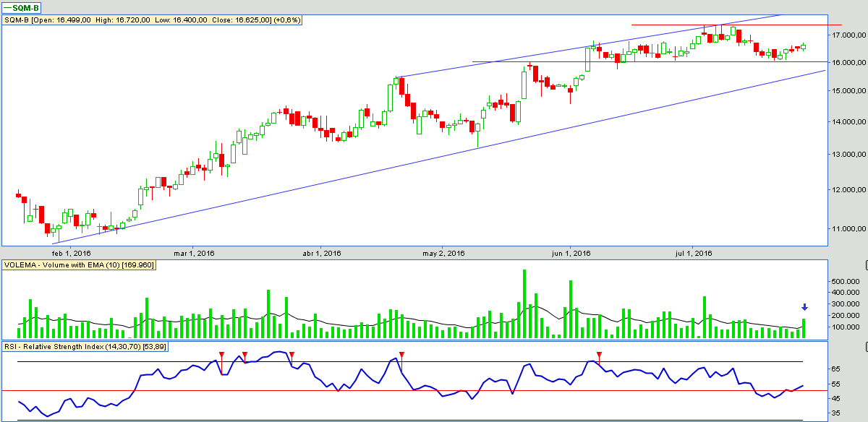Click the 200.000 volume axis label
868x422 pixels.
point(845,316)
